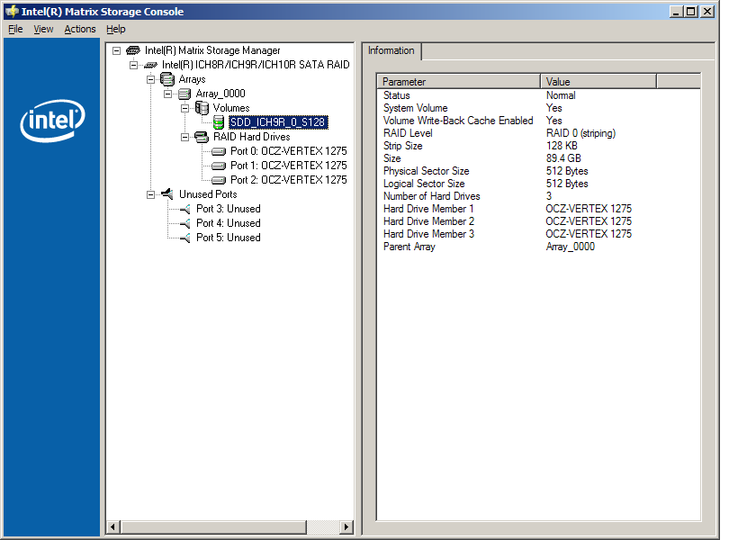The height and width of the screenshot is (540, 756).
Task: Click the RAID Level parameter row
Action: 539,133
